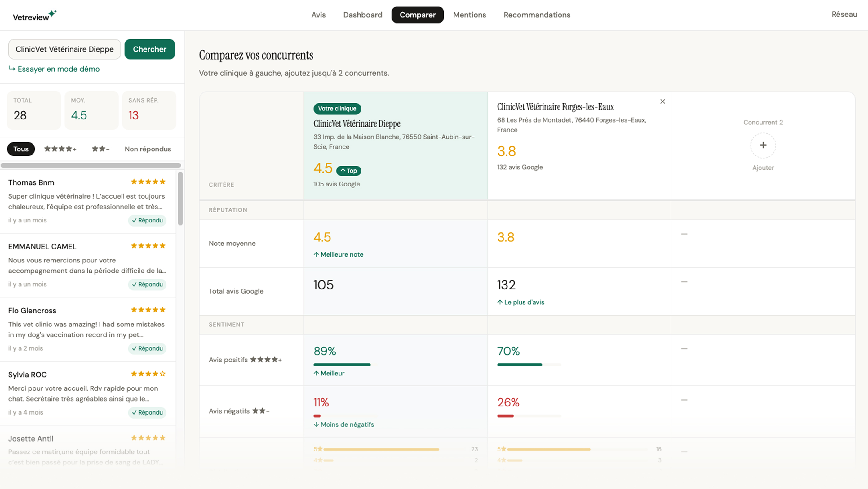Click the 'ClinicVet Vétérinaire Dieppe' column title

(357, 124)
